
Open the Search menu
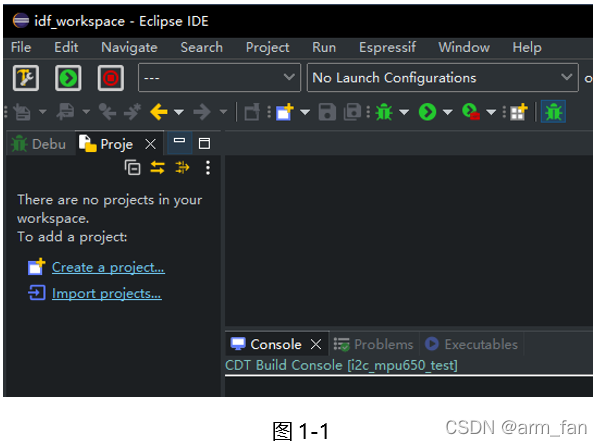(x=202, y=48)
